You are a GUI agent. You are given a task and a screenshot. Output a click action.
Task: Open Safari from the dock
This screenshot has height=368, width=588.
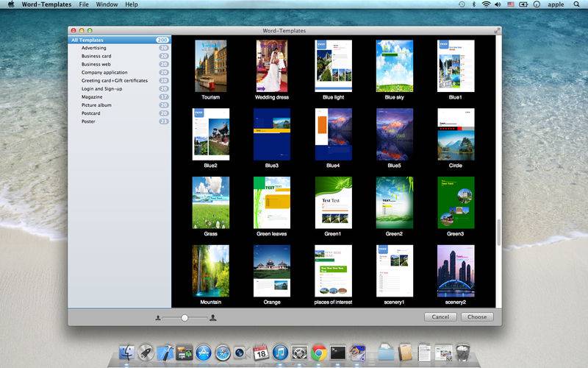pos(223,353)
